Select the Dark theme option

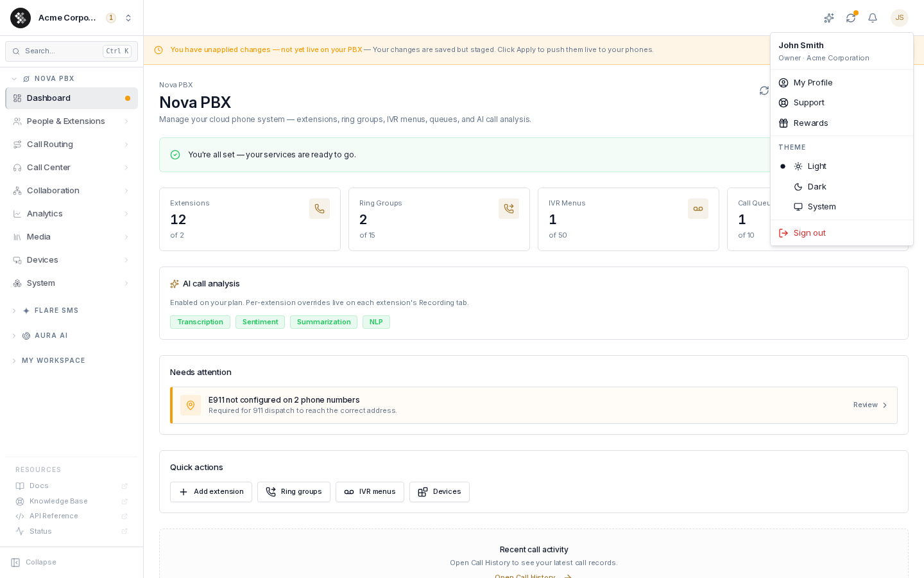coord(842,187)
